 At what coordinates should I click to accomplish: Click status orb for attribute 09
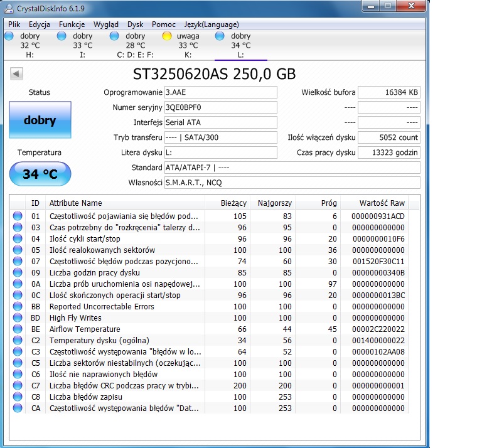(18, 272)
